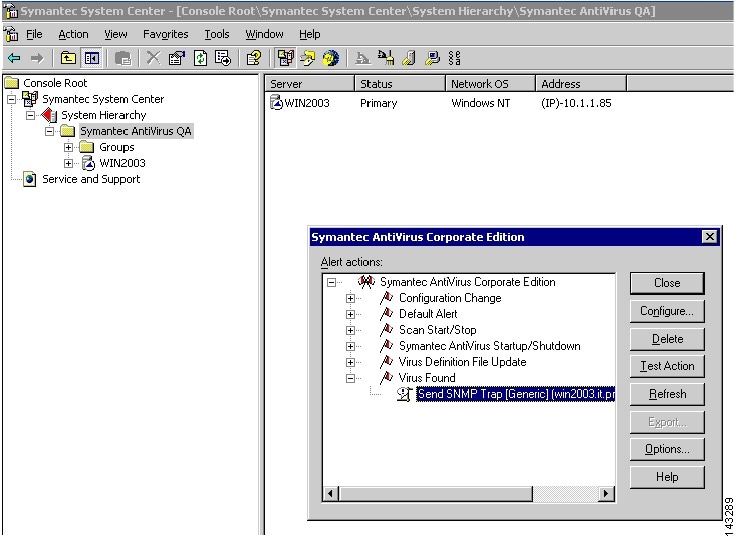Sort by the Status column header

pos(400,84)
